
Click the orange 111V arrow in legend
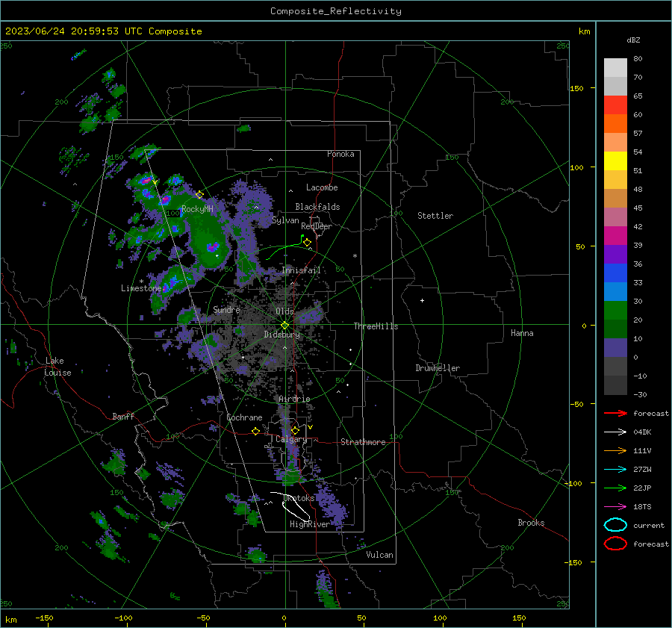(615, 450)
